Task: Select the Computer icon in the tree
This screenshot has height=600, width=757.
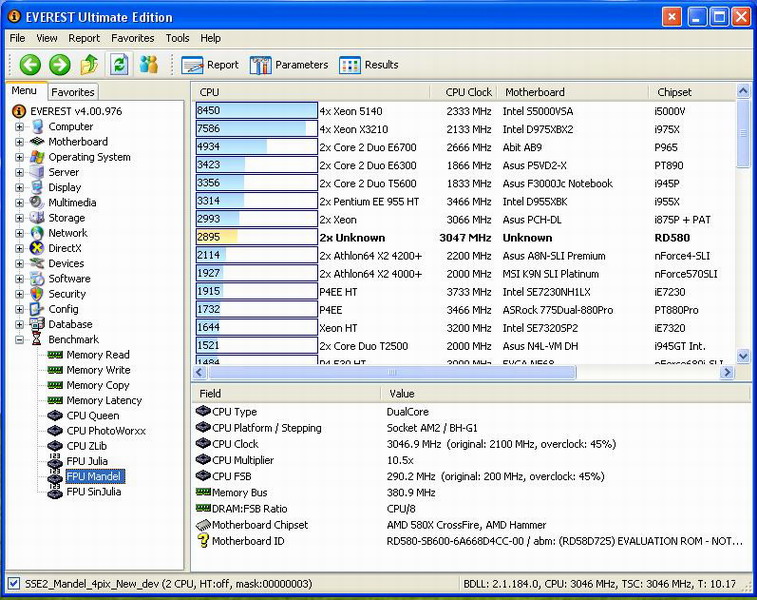Action: click(x=37, y=126)
